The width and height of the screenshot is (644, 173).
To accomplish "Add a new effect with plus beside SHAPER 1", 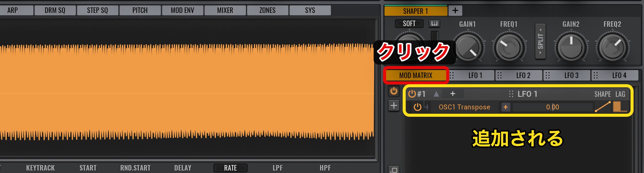I will [x=455, y=11].
